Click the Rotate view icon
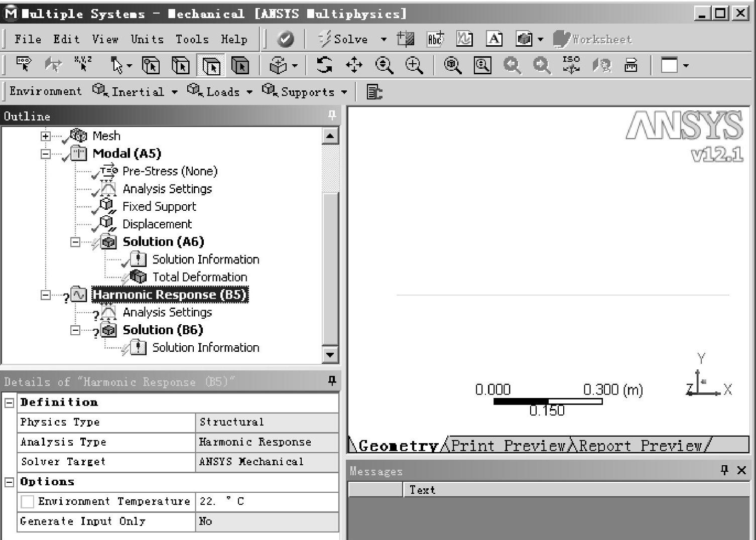Viewport: 756px width, 540px height. pyautogui.click(x=324, y=65)
